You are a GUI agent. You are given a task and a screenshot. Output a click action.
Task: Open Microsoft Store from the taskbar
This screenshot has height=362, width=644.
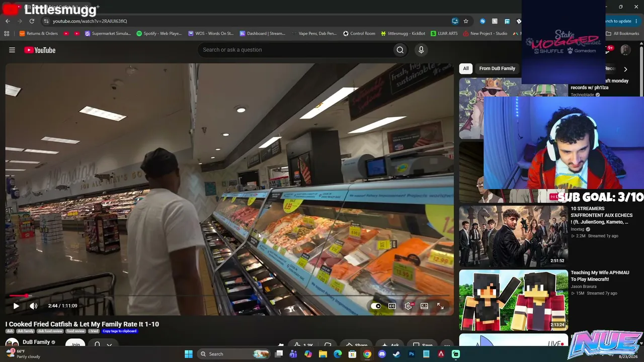pyautogui.click(x=353, y=354)
